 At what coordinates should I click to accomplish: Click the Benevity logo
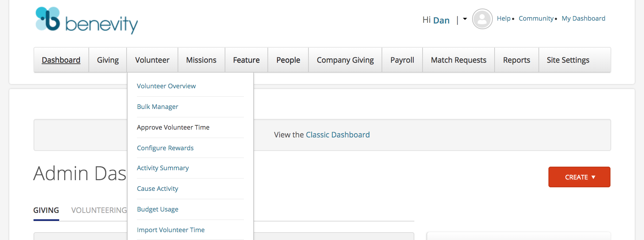coord(86,20)
